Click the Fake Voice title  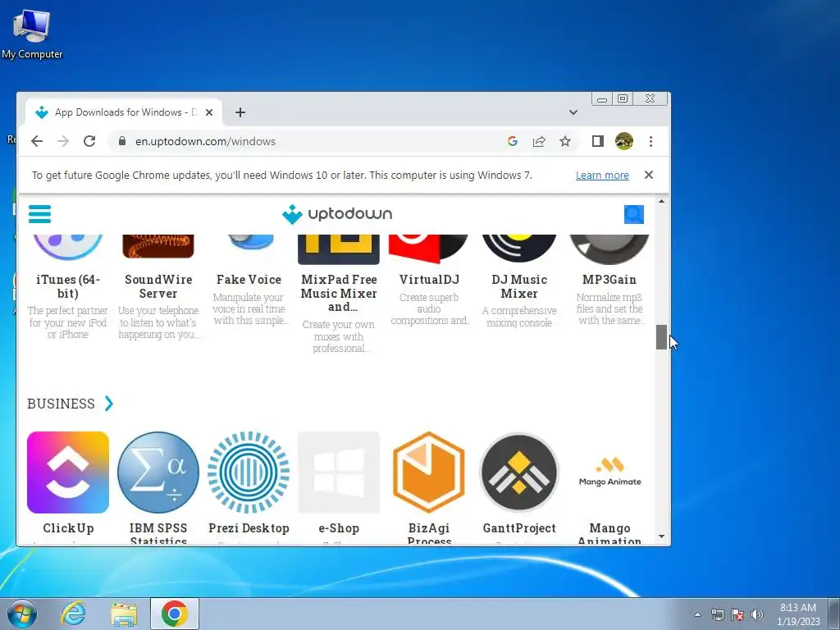249,280
